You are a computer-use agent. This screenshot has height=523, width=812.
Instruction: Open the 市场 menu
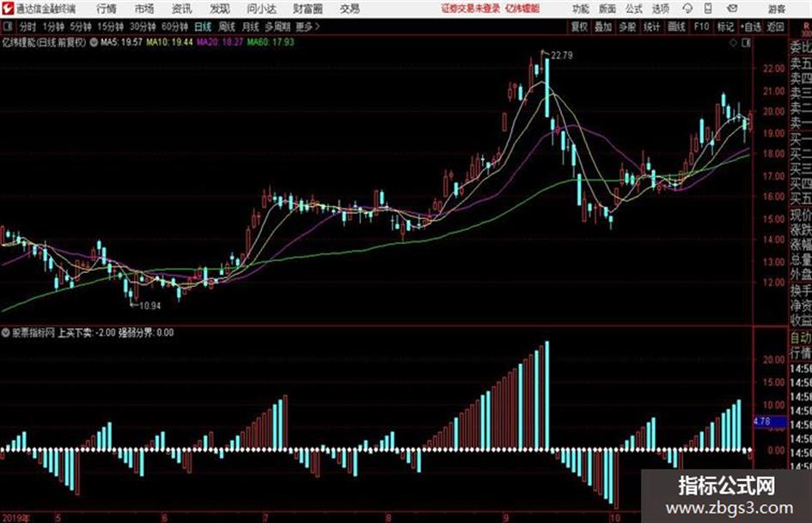144,9
